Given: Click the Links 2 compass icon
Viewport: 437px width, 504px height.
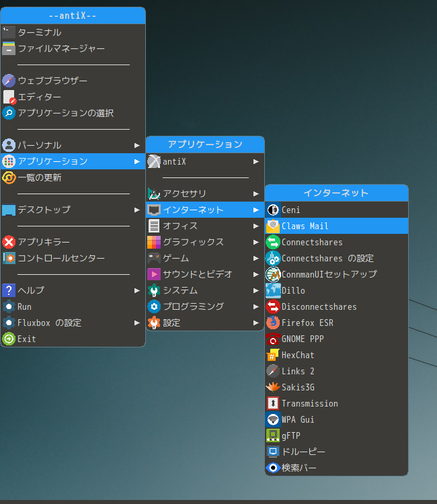Looking at the screenshot, I should point(273,371).
